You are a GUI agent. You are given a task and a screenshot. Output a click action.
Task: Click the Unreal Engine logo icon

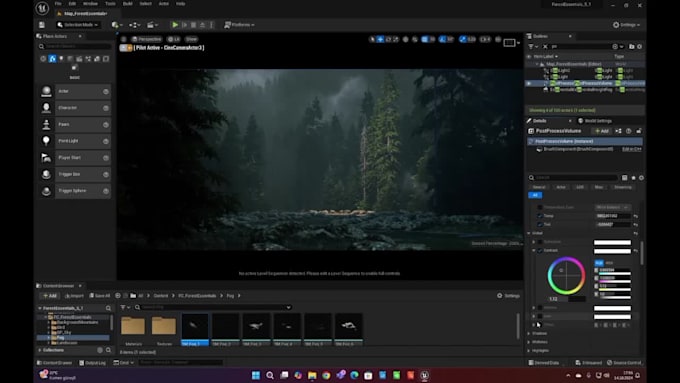(x=42, y=8)
